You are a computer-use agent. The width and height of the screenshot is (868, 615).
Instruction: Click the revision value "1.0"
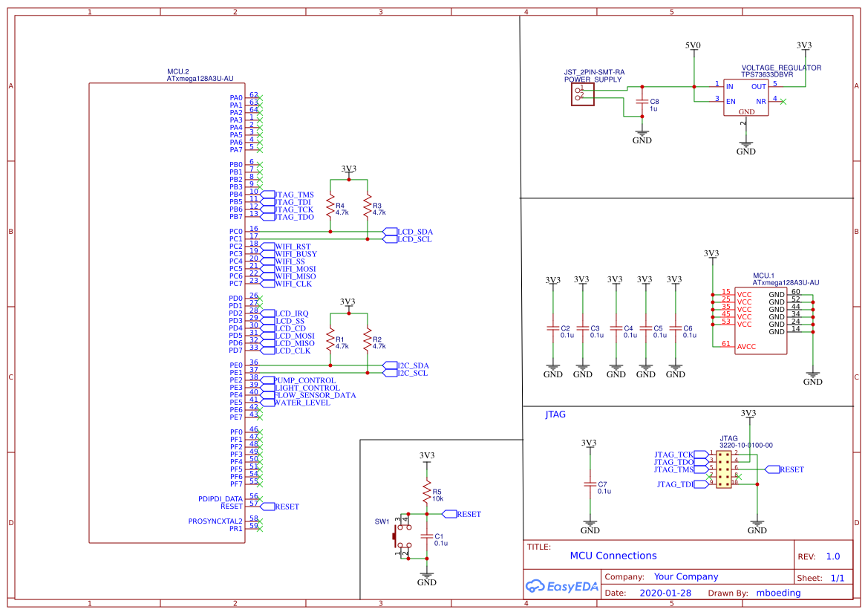833,556
